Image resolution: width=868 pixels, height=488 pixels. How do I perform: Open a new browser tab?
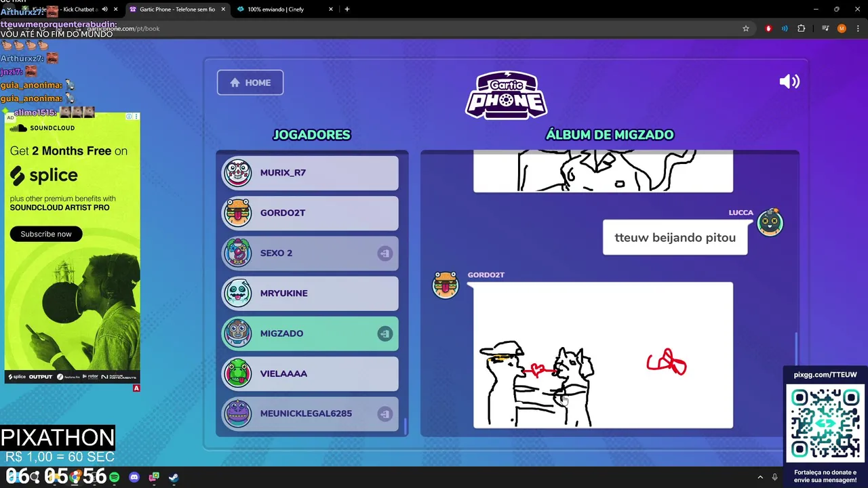(x=347, y=9)
